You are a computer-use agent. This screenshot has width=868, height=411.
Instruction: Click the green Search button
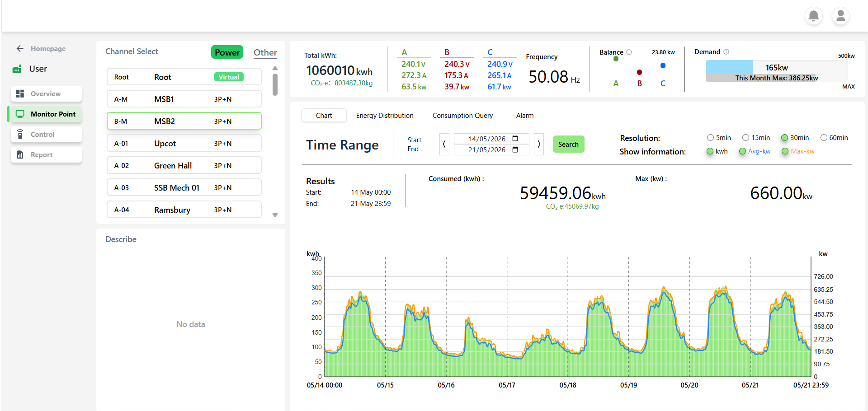(568, 144)
